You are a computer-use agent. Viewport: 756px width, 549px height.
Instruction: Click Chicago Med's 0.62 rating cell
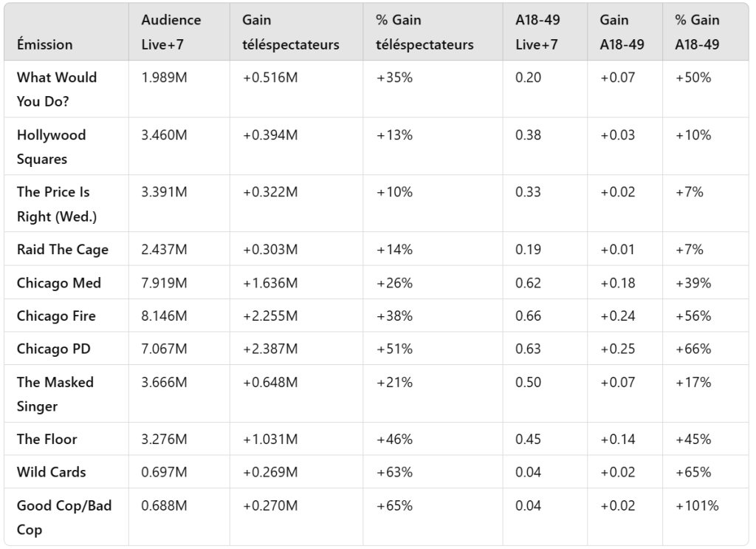(x=528, y=283)
